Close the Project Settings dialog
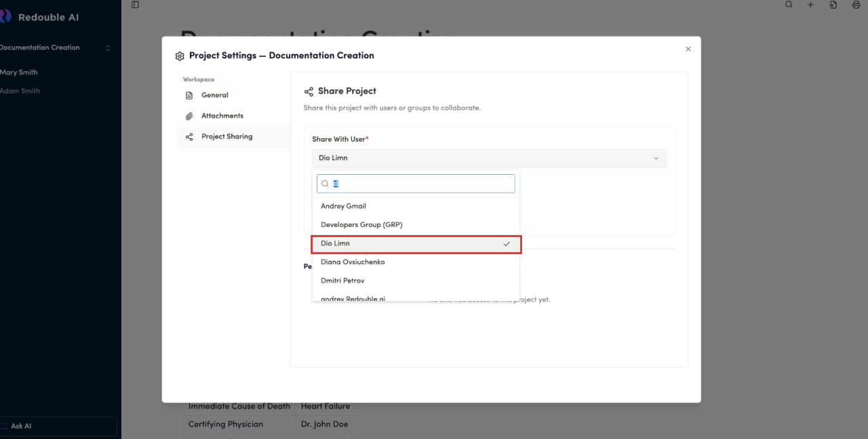 coord(688,49)
